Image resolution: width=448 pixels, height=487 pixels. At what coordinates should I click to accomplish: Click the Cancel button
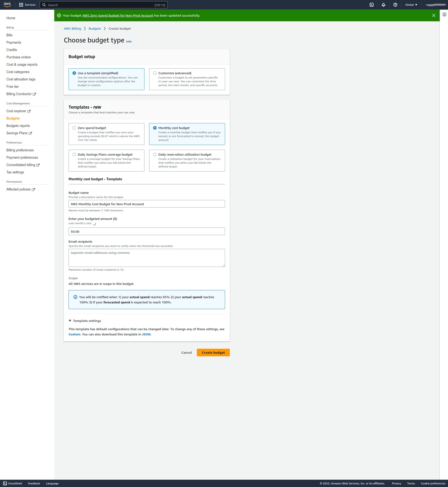[186, 352]
